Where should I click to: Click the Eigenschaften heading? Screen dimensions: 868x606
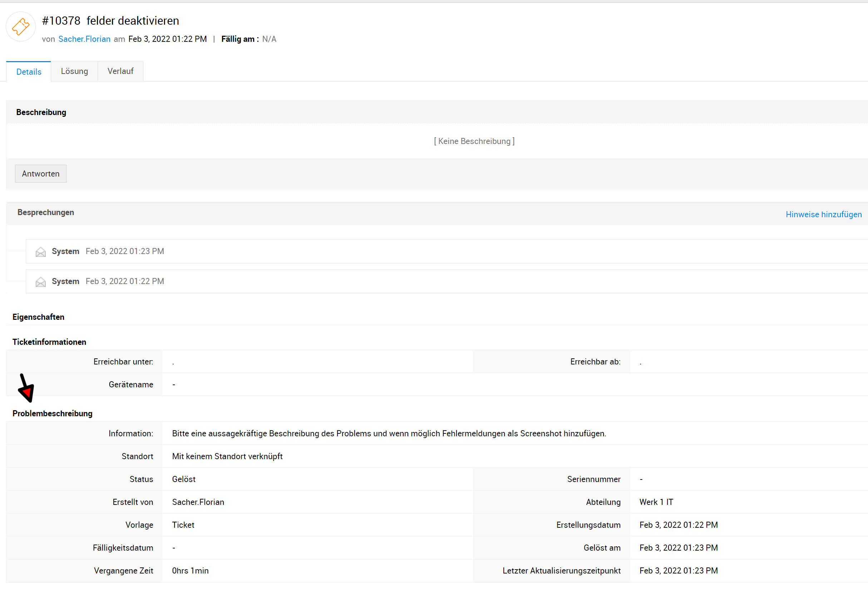coord(38,317)
